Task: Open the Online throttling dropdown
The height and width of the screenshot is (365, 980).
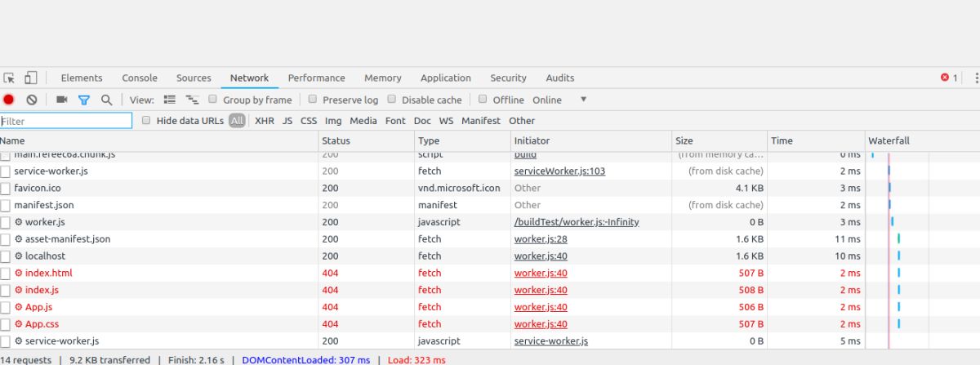Action: point(583,100)
